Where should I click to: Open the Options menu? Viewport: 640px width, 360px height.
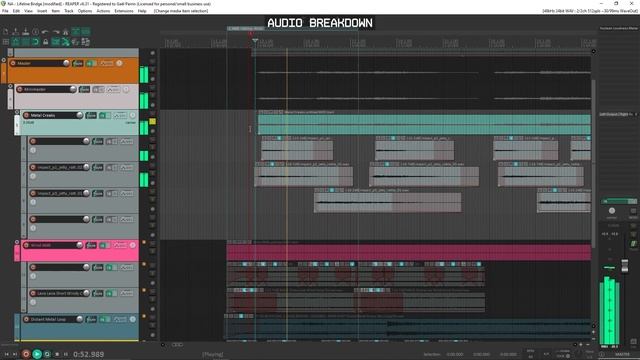[85, 11]
